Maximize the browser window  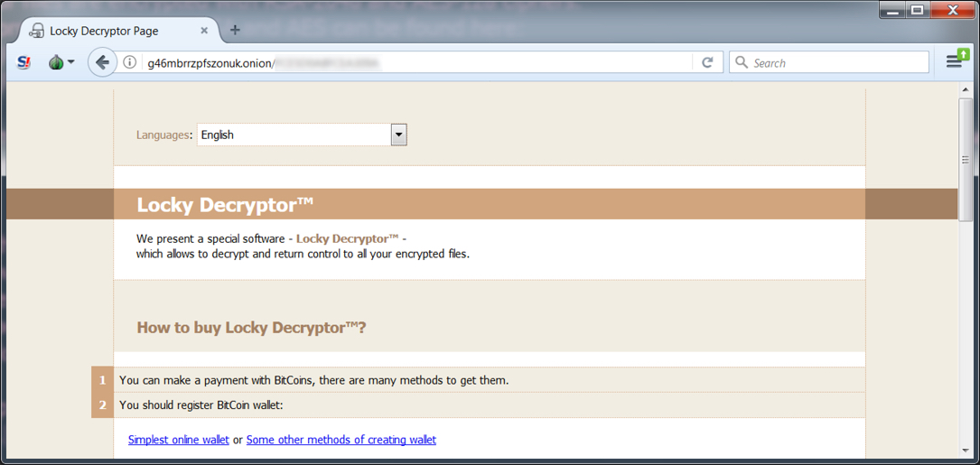coord(918,9)
